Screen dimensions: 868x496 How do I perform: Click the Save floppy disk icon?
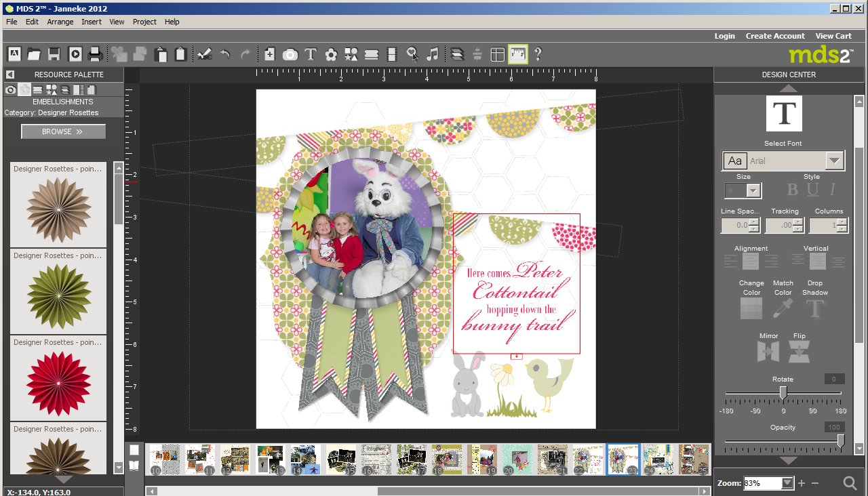54,54
